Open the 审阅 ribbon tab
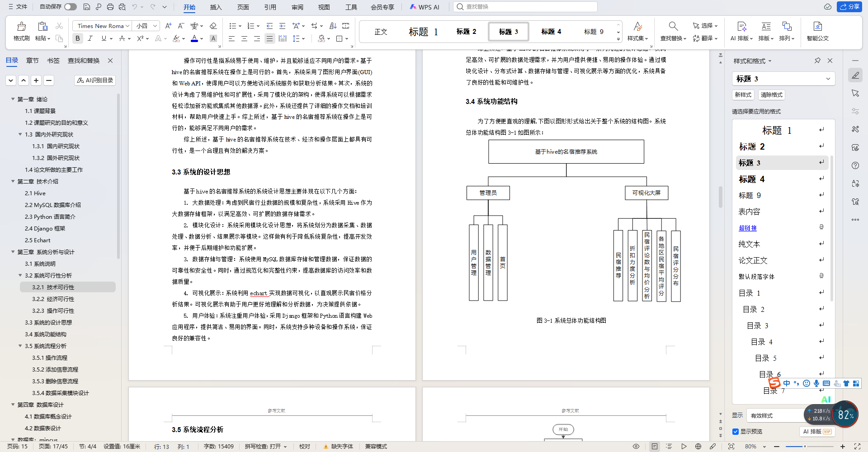Screen dimensions: 868x452 click(x=297, y=7)
